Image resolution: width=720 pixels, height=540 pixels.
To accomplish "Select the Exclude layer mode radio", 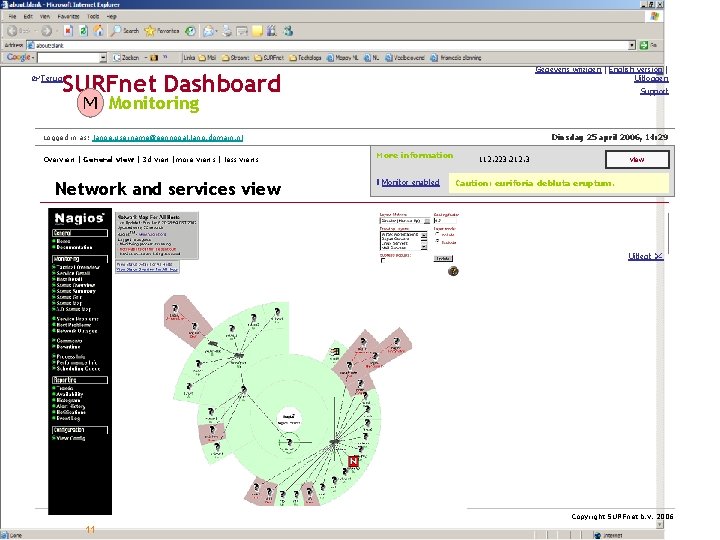I will click(437, 242).
